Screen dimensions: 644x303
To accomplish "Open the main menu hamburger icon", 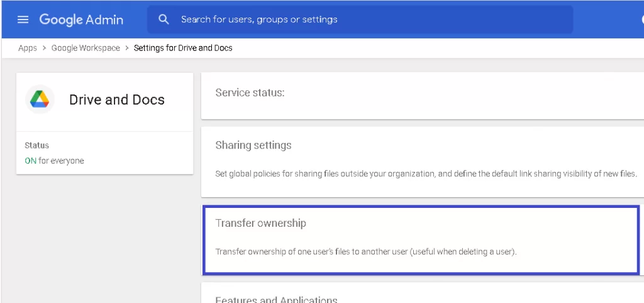I will (x=23, y=20).
